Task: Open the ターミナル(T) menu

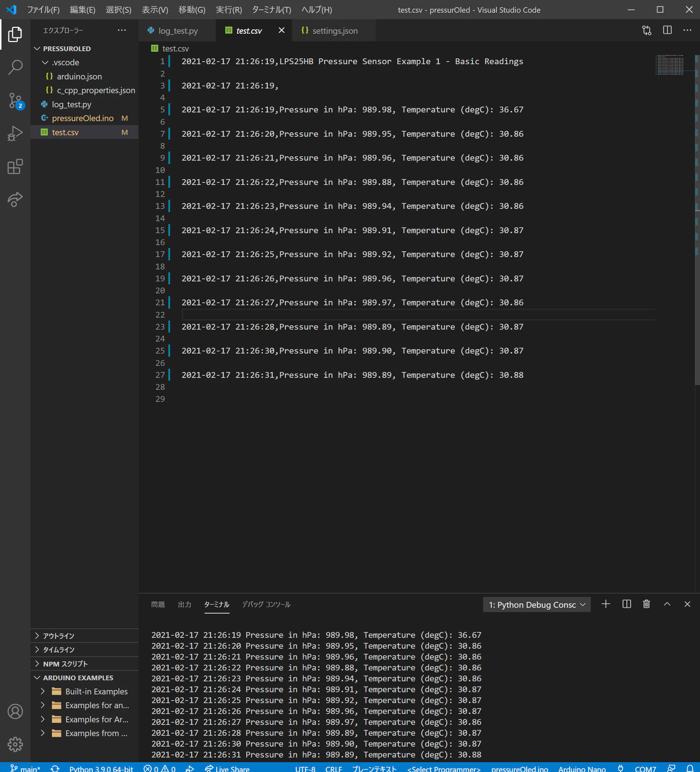Action: click(272, 9)
